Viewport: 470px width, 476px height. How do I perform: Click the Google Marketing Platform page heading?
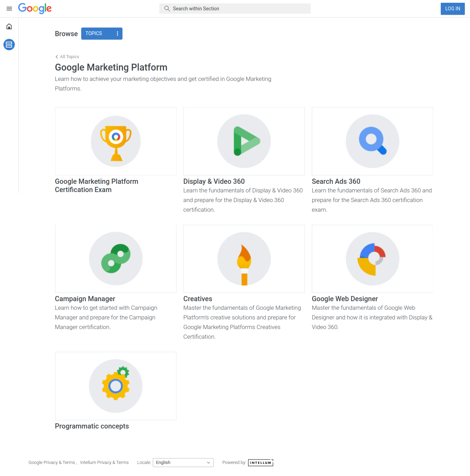[x=111, y=67]
